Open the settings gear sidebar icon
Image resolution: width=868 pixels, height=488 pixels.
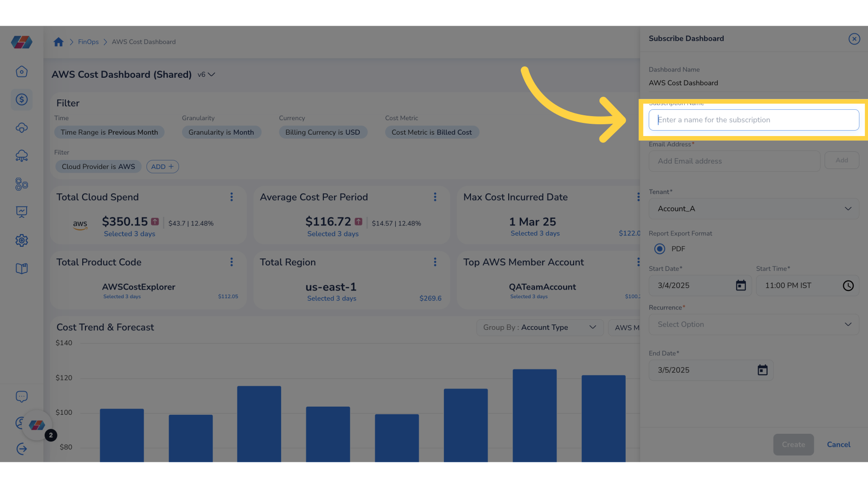[22, 240]
